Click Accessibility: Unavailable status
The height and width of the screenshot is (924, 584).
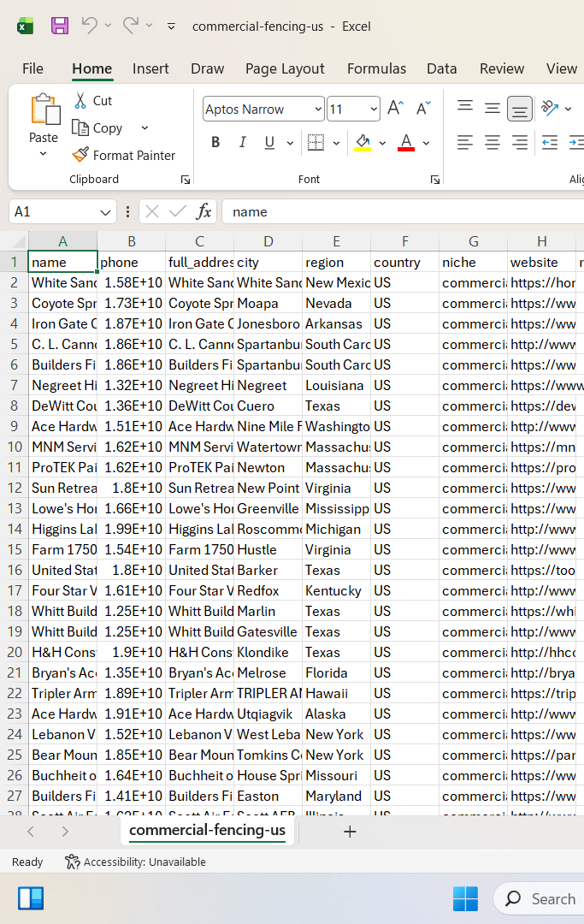[x=135, y=862]
